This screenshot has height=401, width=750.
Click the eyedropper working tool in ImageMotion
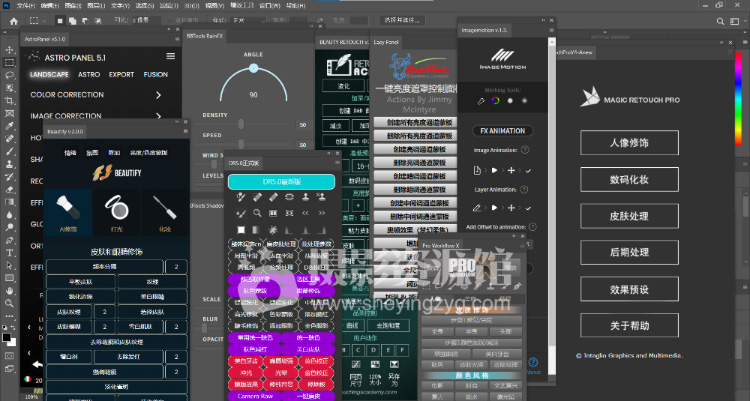coord(481,101)
